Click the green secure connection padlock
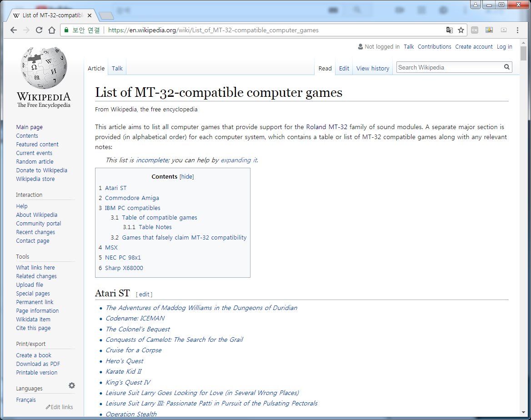This screenshot has height=420, width=531. click(66, 30)
